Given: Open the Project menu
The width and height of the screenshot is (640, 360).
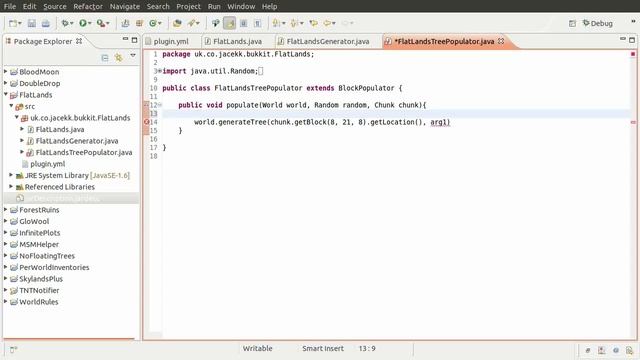Looking at the screenshot, I should point(188,6).
